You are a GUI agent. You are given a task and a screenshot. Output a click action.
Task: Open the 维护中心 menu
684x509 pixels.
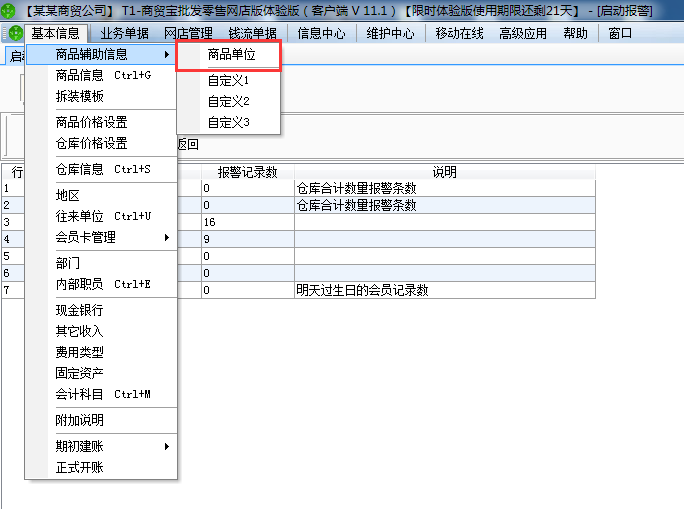390,33
